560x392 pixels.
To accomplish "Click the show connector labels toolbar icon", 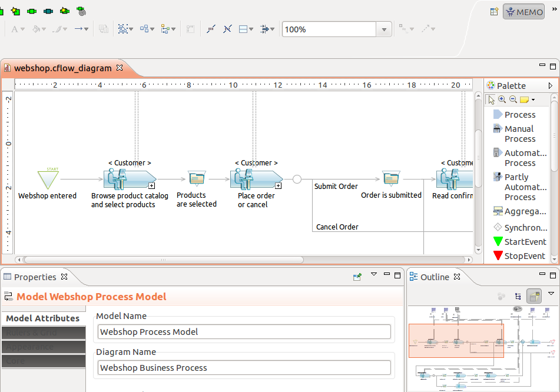I will (x=211, y=29).
